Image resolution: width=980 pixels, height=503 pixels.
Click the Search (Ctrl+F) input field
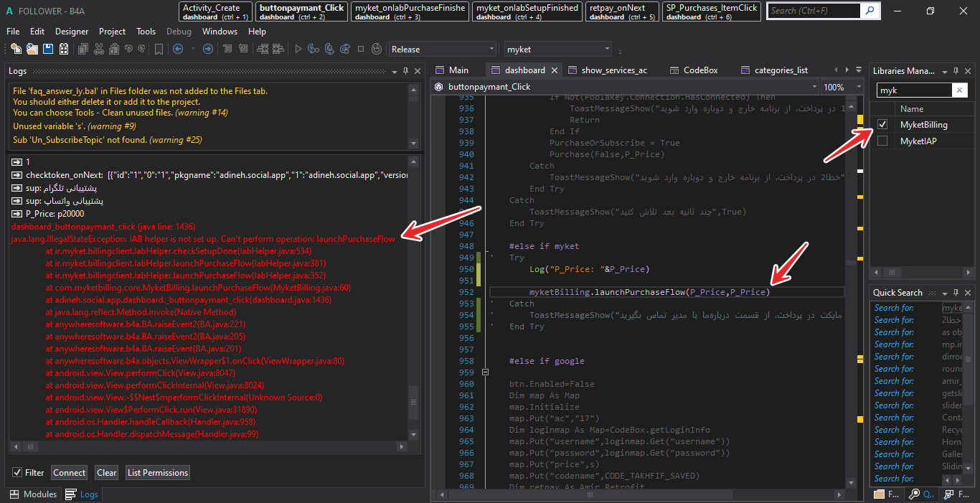pyautogui.click(x=814, y=11)
